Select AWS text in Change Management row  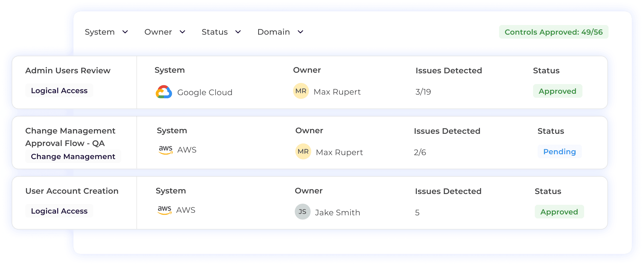click(x=187, y=150)
